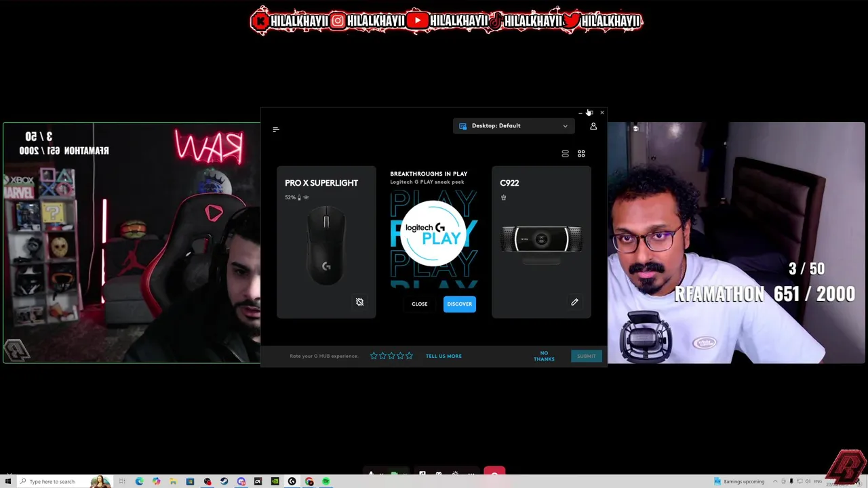Screen dimensions: 868x488
Task: Open the G HUB hamburger menu
Action: point(276,129)
